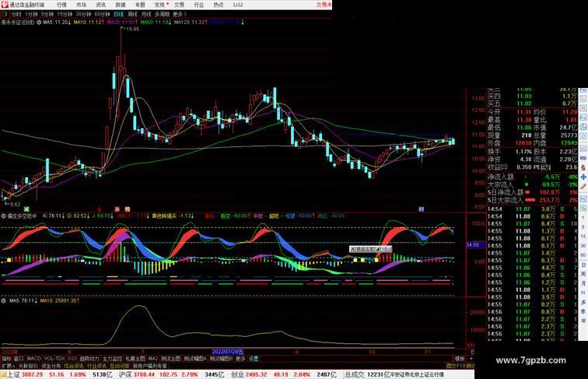Click the green chart icon in right sidebar
Image resolution: width=588 pixels, height=379 pixels.
click(x=583, y=208)
